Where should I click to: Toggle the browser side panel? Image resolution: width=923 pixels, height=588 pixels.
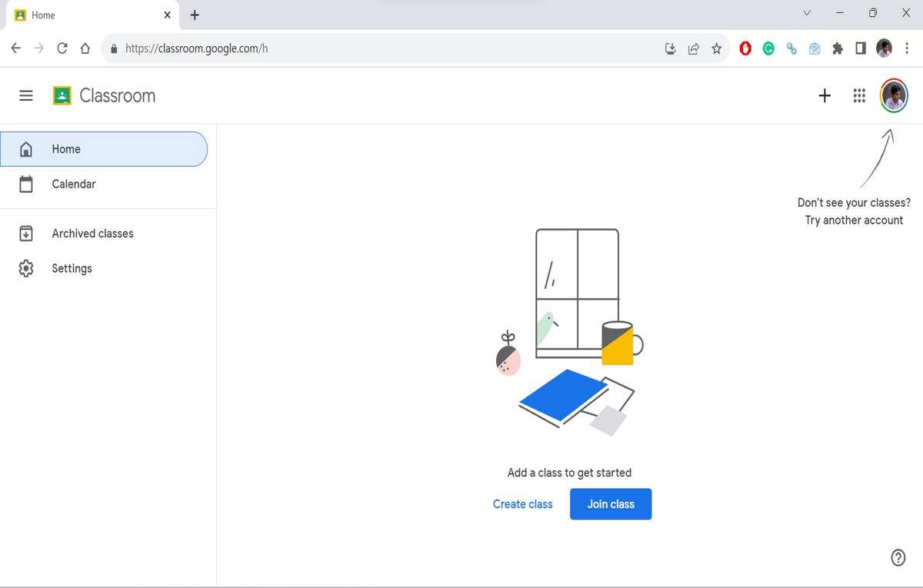[x=861, y=48]
